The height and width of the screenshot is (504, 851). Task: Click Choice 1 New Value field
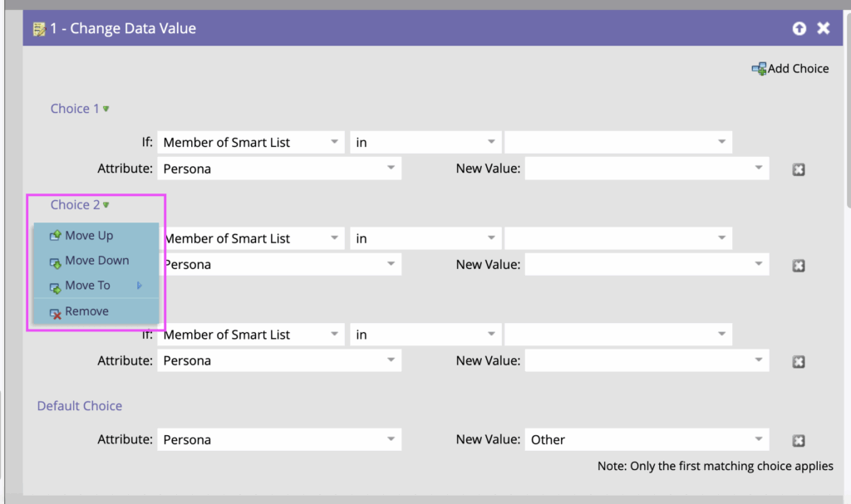tap(646, 169)
